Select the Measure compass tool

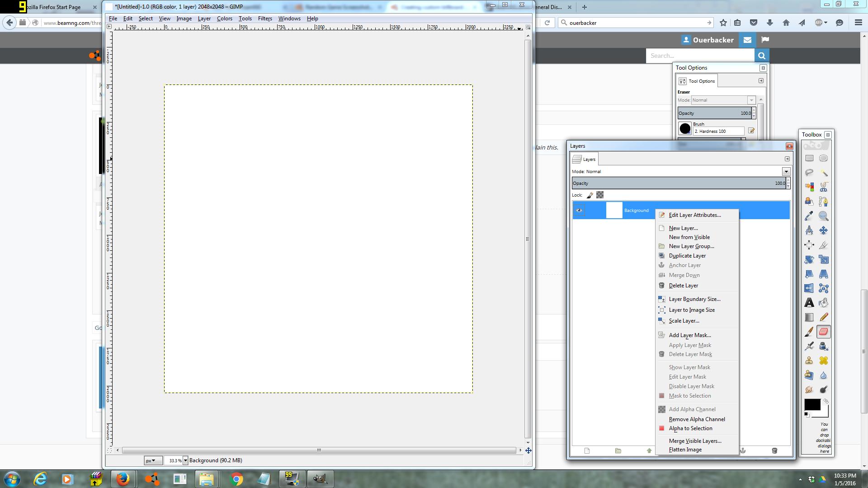pyautogui.click(x=809, y=230)
